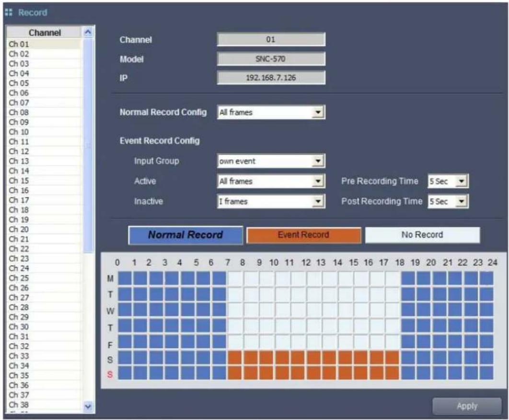Toggle Wednesday hour 18 schedule cell
This screenshot has width=509, height=420.
408,310
